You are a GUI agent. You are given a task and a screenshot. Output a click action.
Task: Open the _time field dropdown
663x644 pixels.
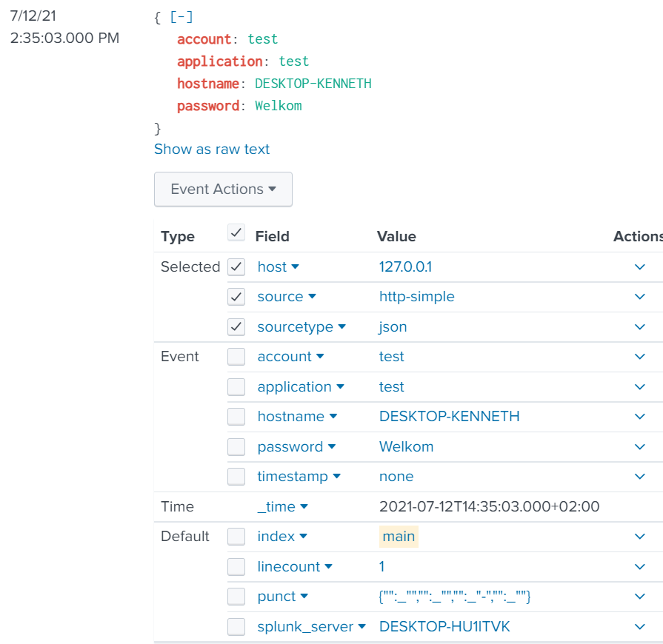[304, 507]
